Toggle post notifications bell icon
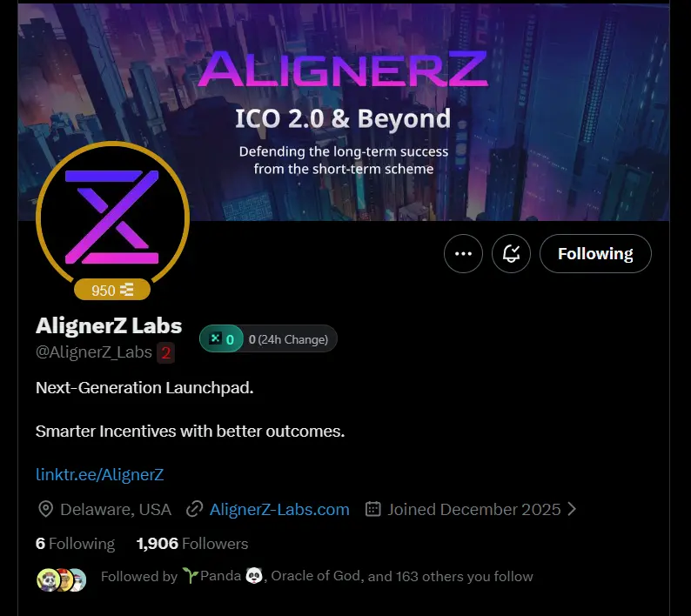This screenshot has height=616, width=691. [x=511, y=253]
